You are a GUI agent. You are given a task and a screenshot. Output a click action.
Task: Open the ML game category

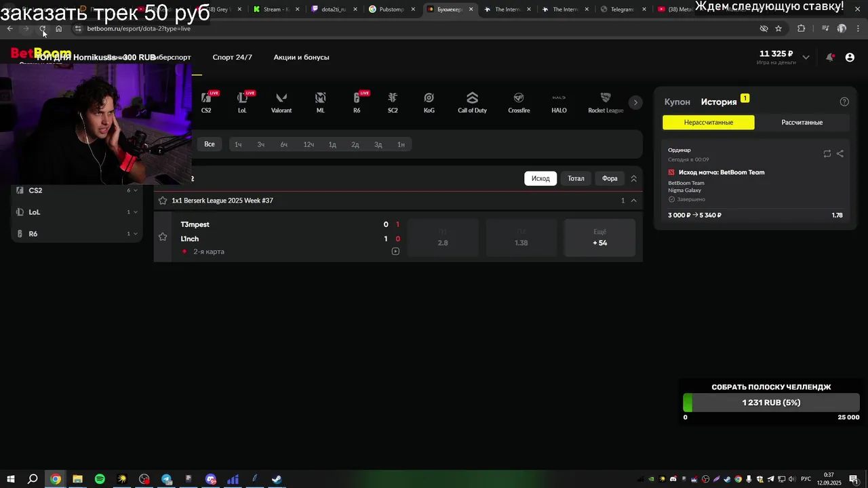point(321,102)
